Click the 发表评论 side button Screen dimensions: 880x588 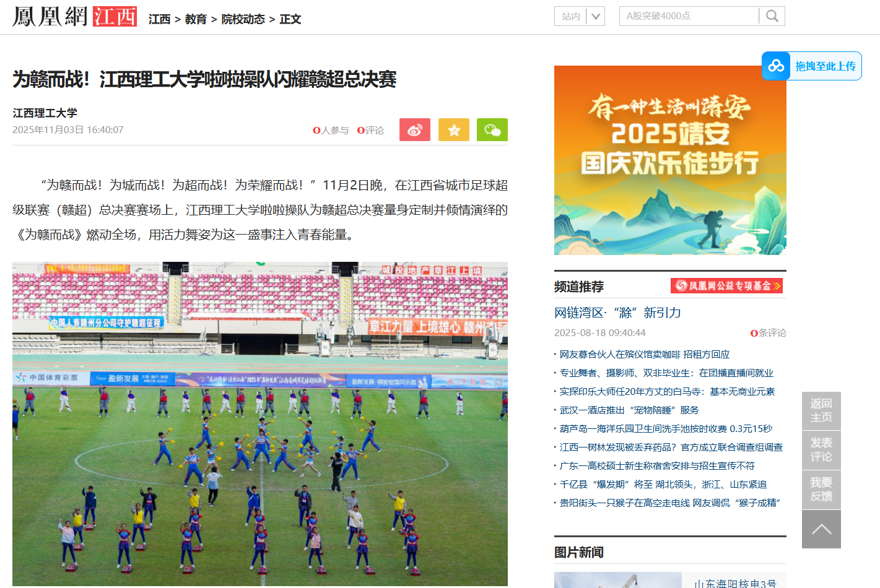coord(821,450)
